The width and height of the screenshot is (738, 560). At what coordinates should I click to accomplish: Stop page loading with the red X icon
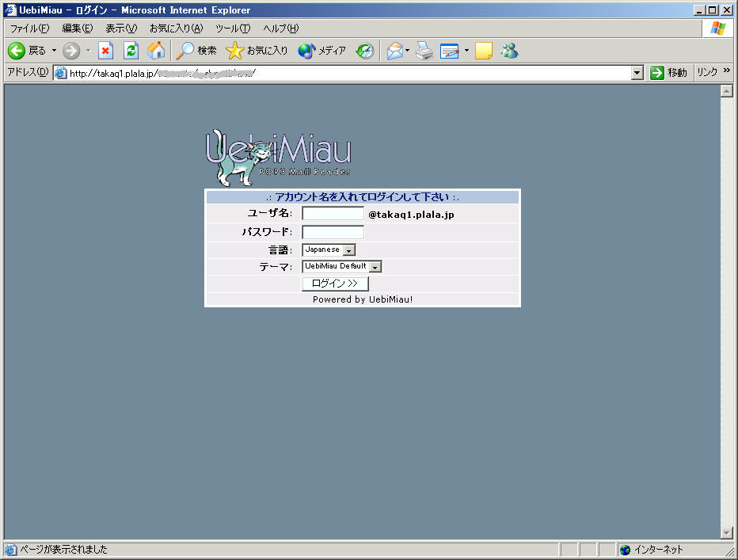[x=105, y=51]
